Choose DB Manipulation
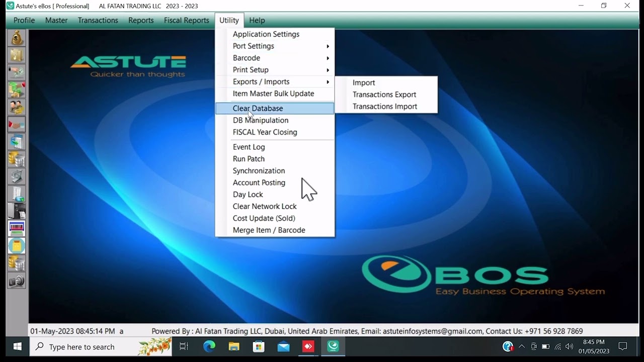644x362 pixels. click(x=275, y=120)
